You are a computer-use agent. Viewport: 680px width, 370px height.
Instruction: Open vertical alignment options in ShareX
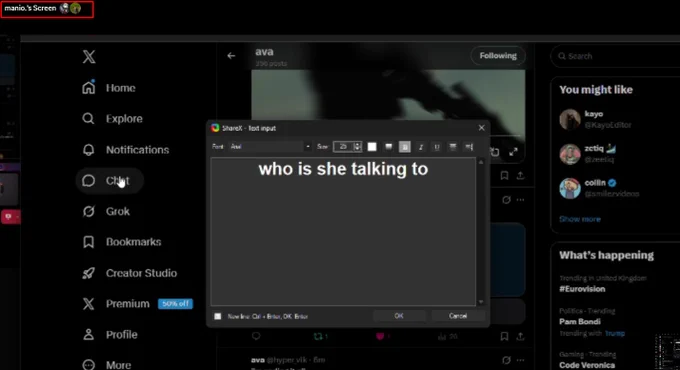469,147
